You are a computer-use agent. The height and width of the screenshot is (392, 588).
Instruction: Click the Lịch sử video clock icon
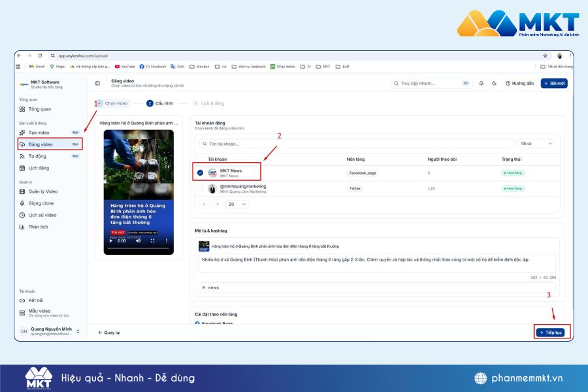(22, 215)
